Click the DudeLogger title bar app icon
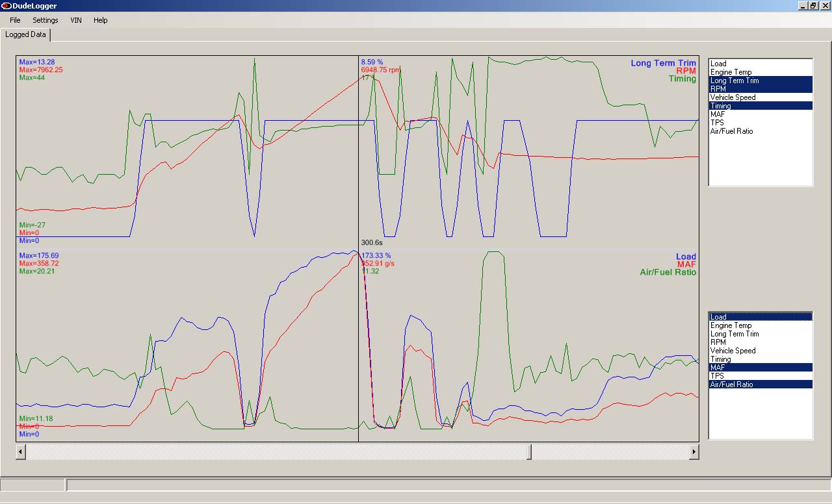Viewport: 832px width, 504px height. click(x=6, y=6)
